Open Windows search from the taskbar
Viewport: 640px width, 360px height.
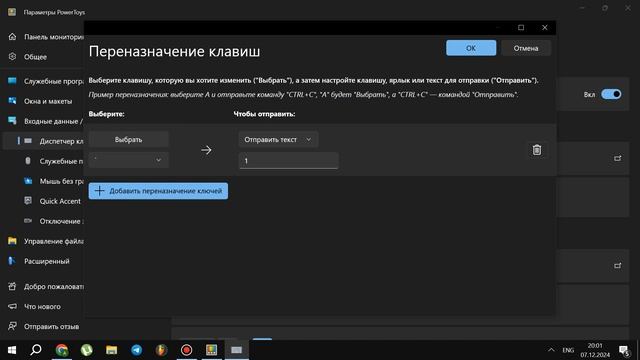coord(36,350)
